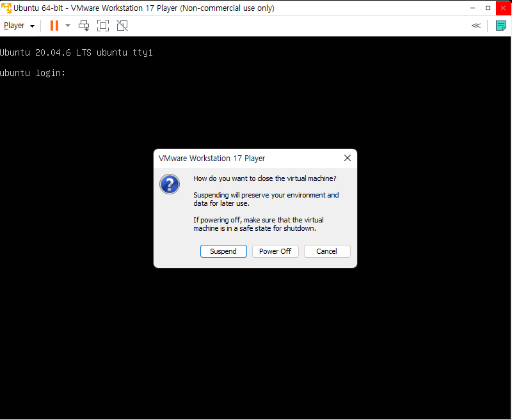
Task: Toggle Unity mode icon
Action: (x=122, y=26)
